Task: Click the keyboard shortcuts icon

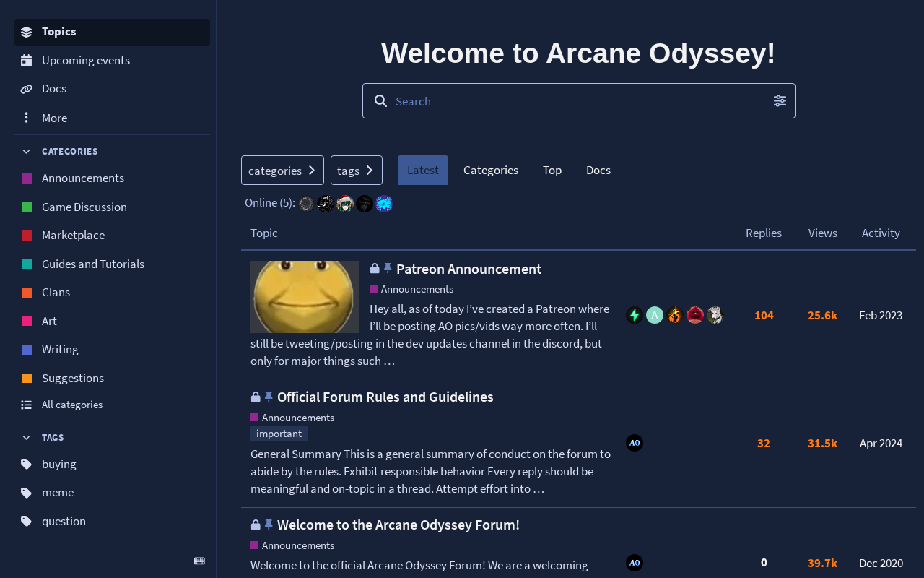Action: 200,561
